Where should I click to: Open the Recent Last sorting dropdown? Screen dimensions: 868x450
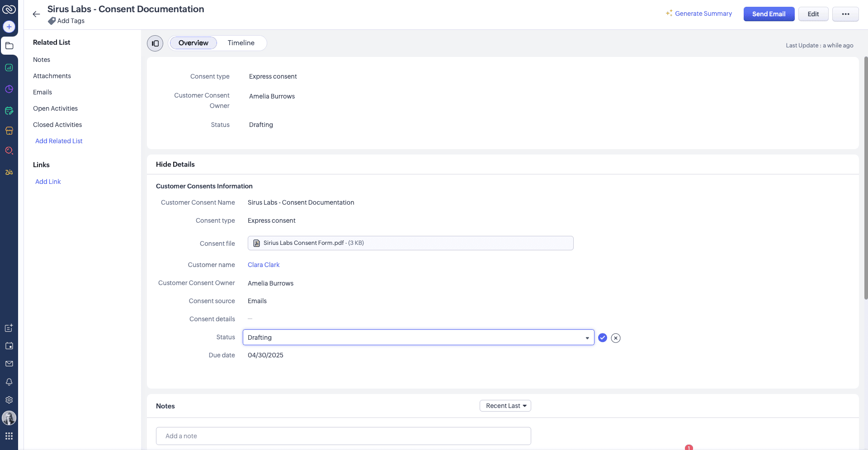(x=505, y=406)
